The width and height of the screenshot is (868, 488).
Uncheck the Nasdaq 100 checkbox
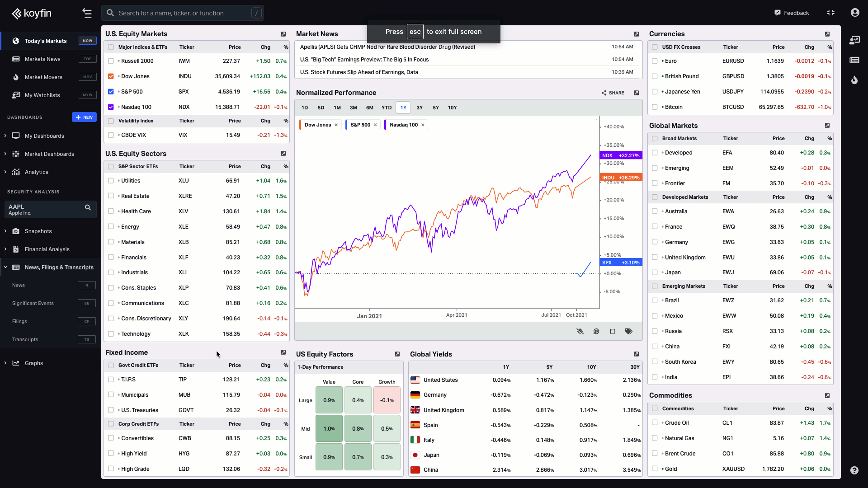(111, 107)
